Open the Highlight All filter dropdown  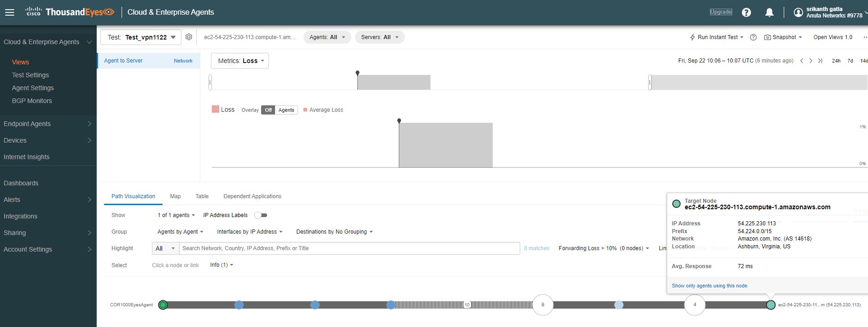click(166, 248)
